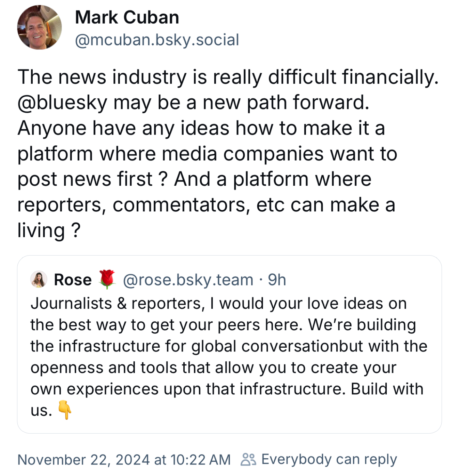Click the text Build with us

tap(386, 389)
